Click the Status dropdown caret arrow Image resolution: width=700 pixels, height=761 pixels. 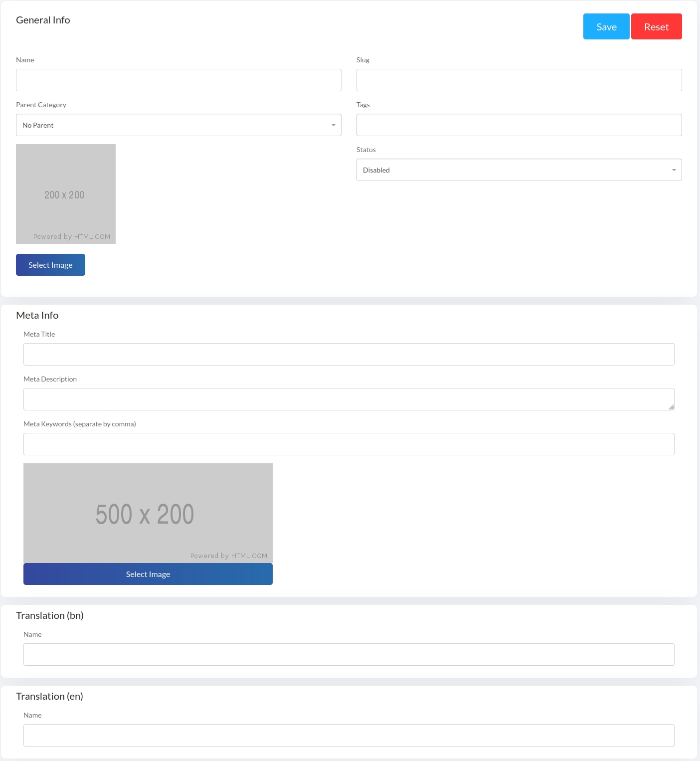[674, 170]
